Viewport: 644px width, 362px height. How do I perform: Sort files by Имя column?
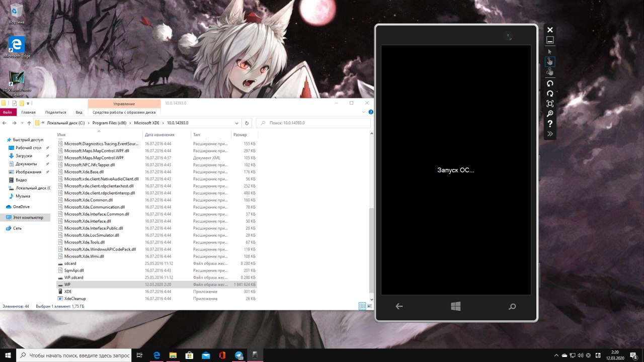tap(99, 135)
